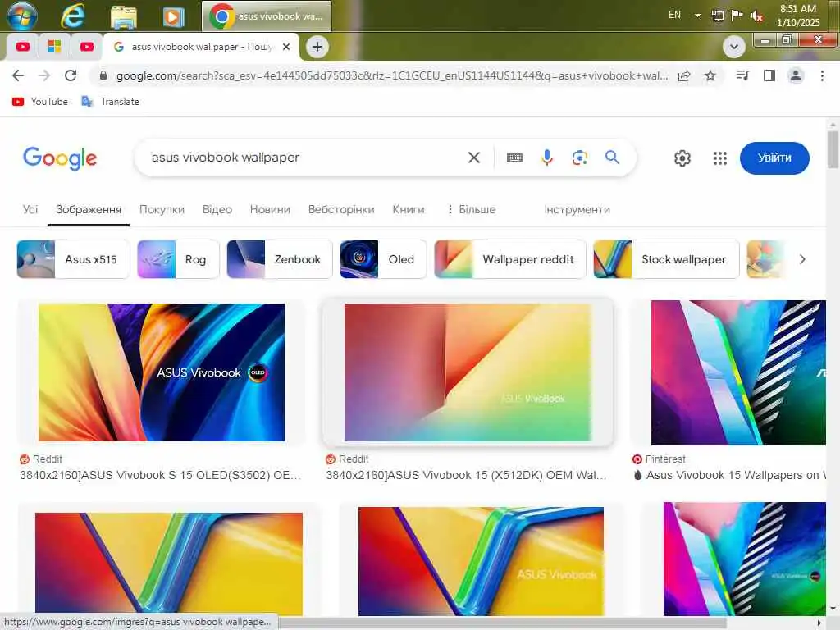Filter images by the Zenbook chip
This screenshot has height=630, width=840.
(x=280, y=259)
